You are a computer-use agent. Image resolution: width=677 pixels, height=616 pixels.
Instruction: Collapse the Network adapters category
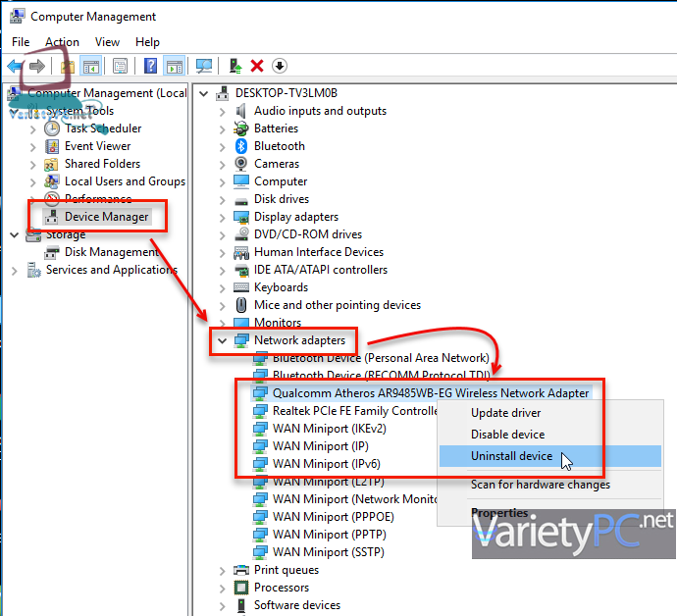tap(222, 340)
